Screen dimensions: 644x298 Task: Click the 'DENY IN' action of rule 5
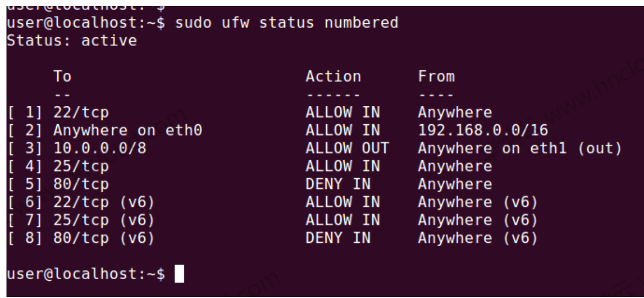click(338, 184)
